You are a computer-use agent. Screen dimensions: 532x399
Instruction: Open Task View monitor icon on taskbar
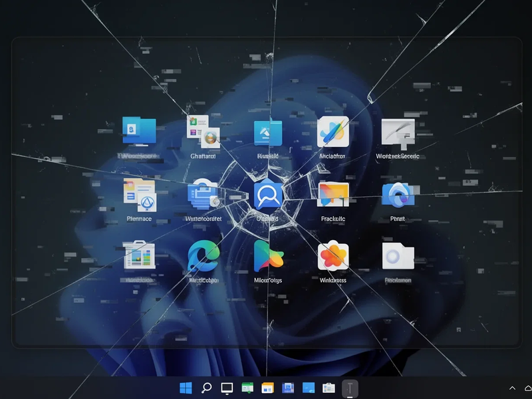(227, 388)
